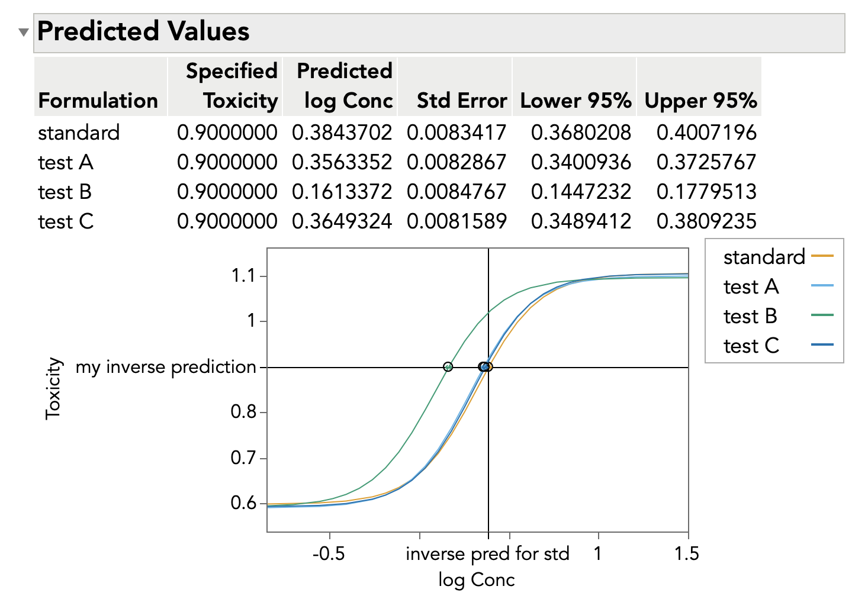This screenshot has width=868, height=599.
Task: Click the Upper 95% column header
Action: click(x=700, y=101)
